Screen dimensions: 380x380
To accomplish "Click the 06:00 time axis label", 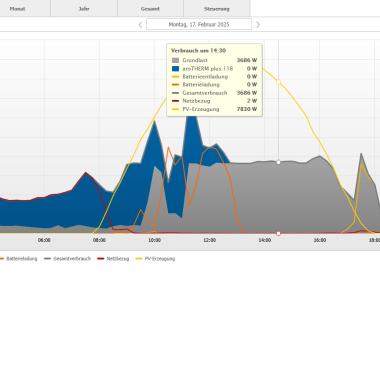I will pyautogui.click(x=44, y=240).
